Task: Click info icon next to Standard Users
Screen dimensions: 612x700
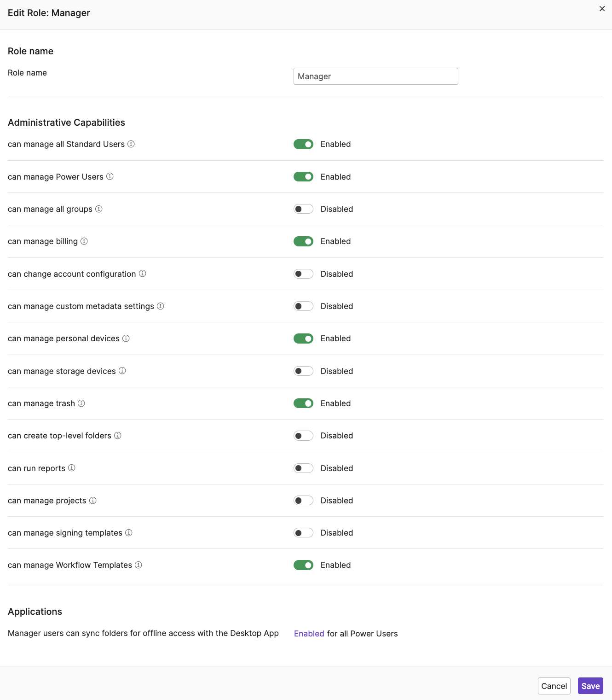Action: point(131,144)
